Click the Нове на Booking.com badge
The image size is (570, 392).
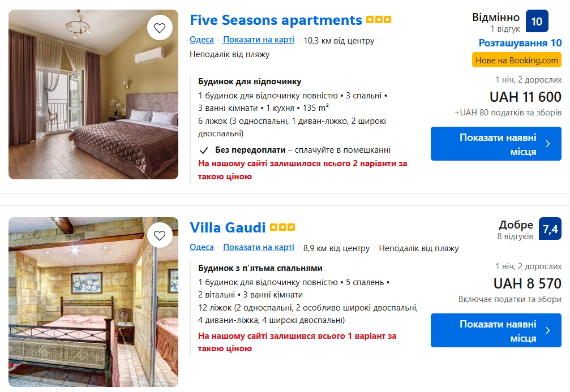(x=516, y=60)
